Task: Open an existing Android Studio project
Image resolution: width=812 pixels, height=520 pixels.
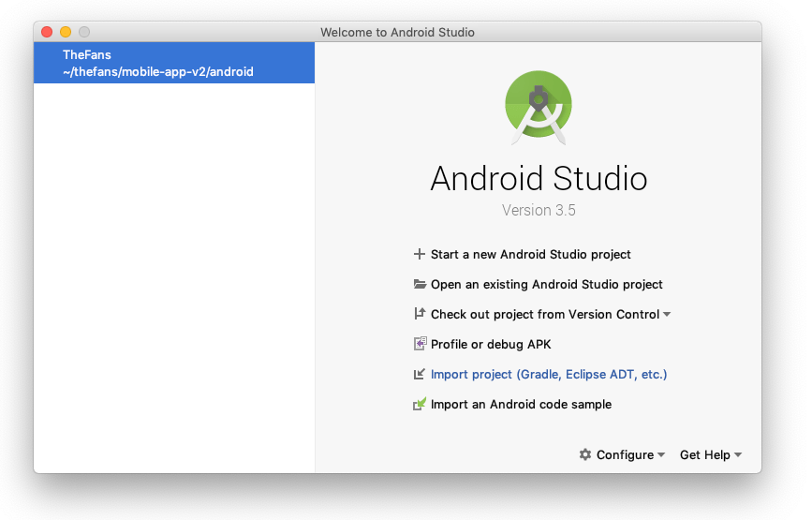Action: pyautogui.click(x=546, y=284)
